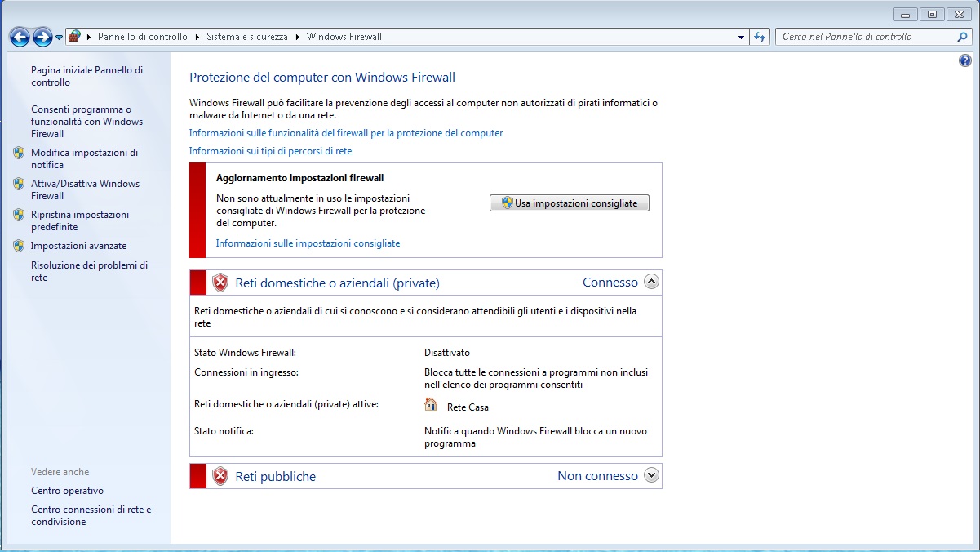Open 'Consenti programma o funzionalità con Windows Firewall'
The height and width of the screenshot is (552, 980).
pyautogui.click(x=87, y=122)
